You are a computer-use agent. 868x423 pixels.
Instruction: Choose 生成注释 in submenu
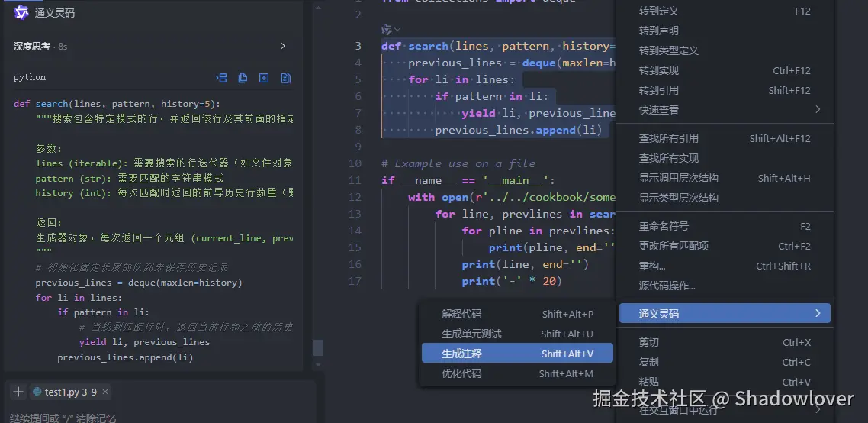coord(517,354)
